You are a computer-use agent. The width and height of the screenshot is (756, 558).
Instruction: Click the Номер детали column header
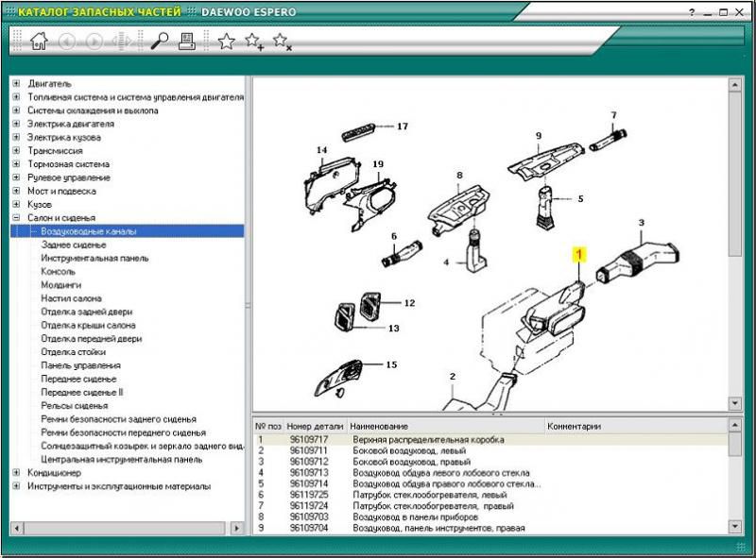pyautogui.click(x=316, y=426)
